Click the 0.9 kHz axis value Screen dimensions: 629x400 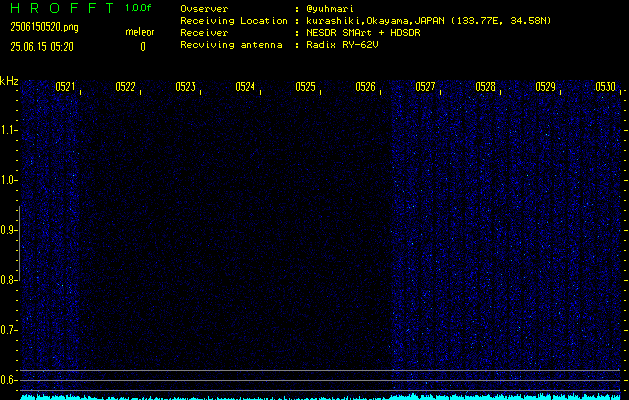[7, 230]
